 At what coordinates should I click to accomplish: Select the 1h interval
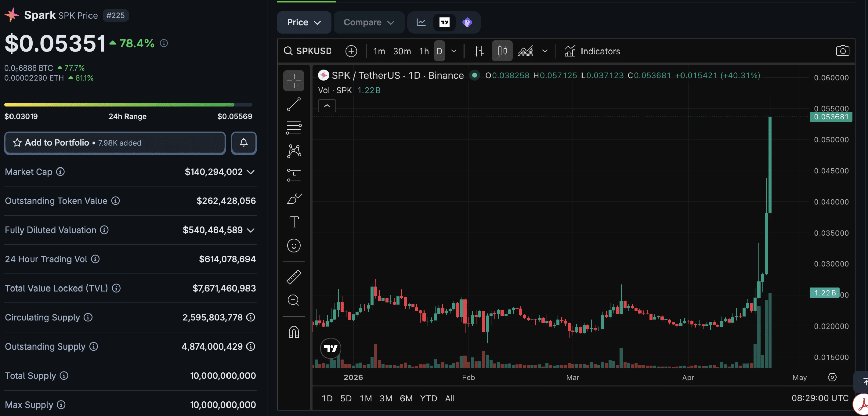click(x=424, y=51)
